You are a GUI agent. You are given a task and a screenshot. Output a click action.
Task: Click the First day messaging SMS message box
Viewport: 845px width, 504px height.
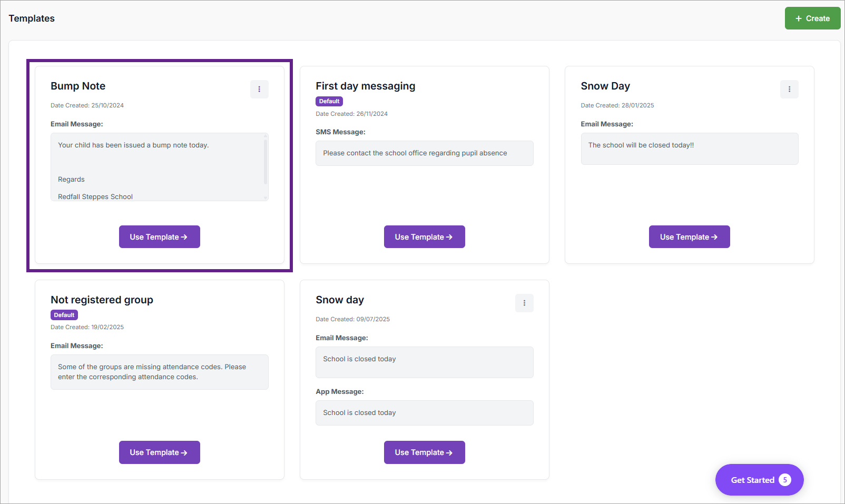[x=424, y=153]
